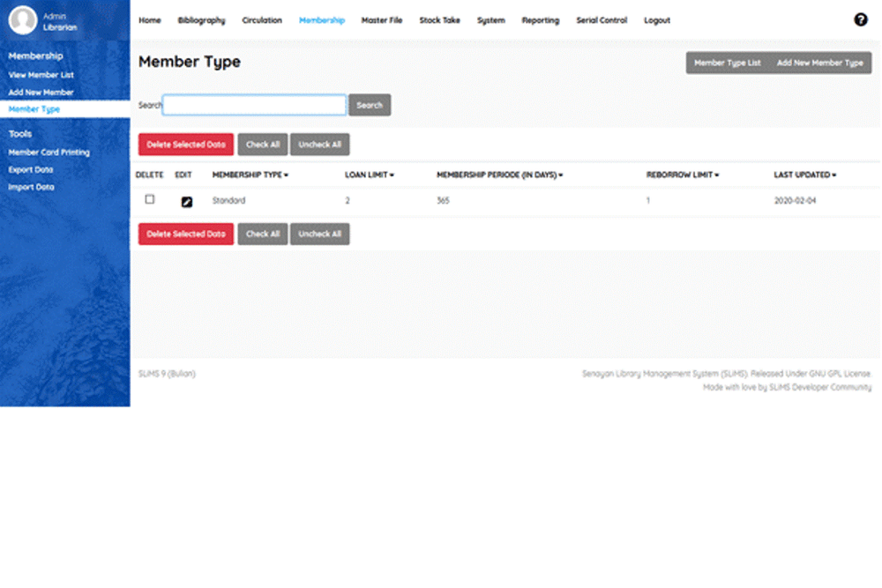The image size is (882, 588).
Task: Navigate to the Reporting section
Action: [x=540, y=19]
